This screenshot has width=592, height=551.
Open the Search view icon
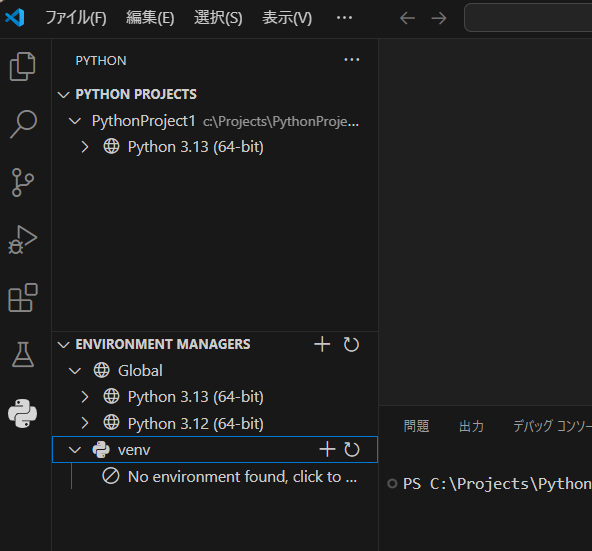click(23, 124)
